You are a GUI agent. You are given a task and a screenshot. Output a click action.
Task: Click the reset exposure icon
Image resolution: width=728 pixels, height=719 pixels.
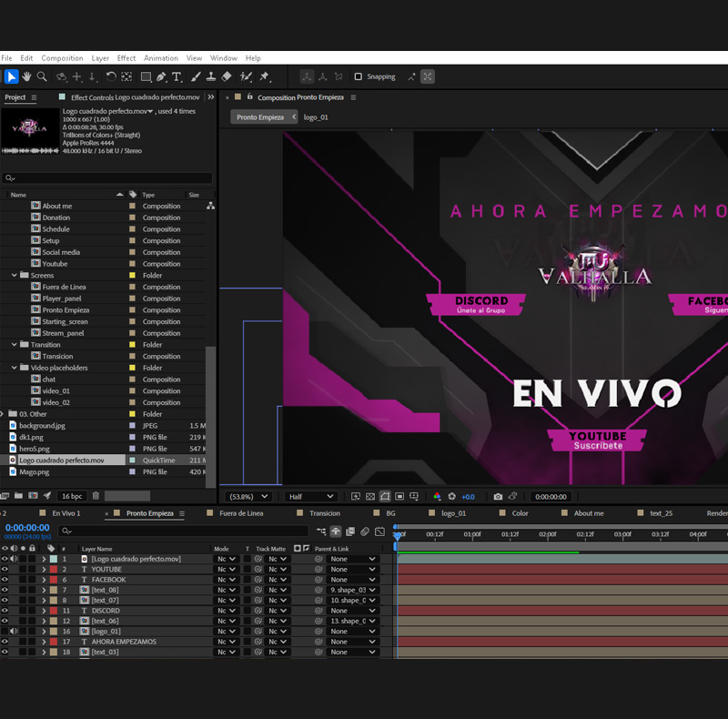pyautogui.click(x=451, y=497)
